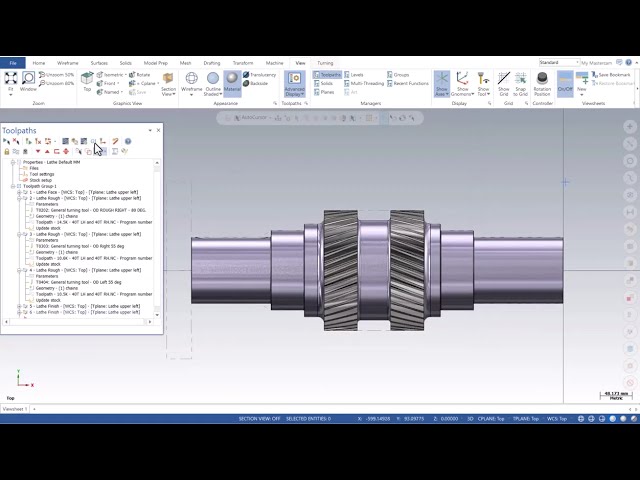Image resolution: width=640 pixels, height=480 pixels.
Task: Click regenerate selected operations icon
Action: click(x=29, y=141)
